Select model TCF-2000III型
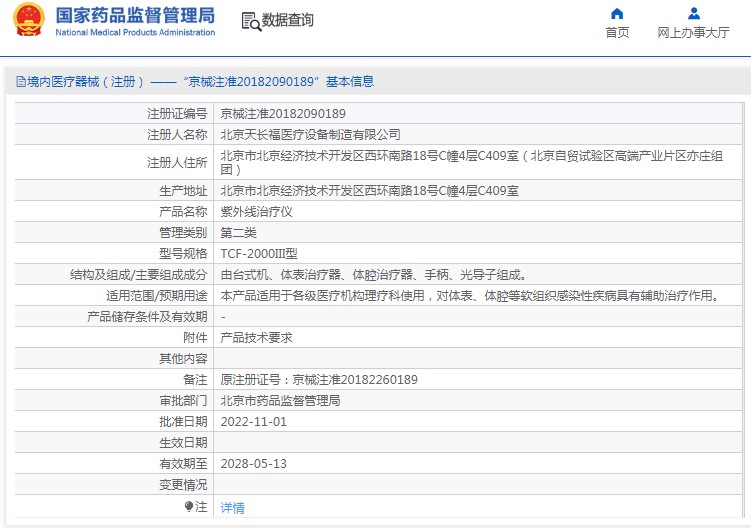 click(259, 254)
